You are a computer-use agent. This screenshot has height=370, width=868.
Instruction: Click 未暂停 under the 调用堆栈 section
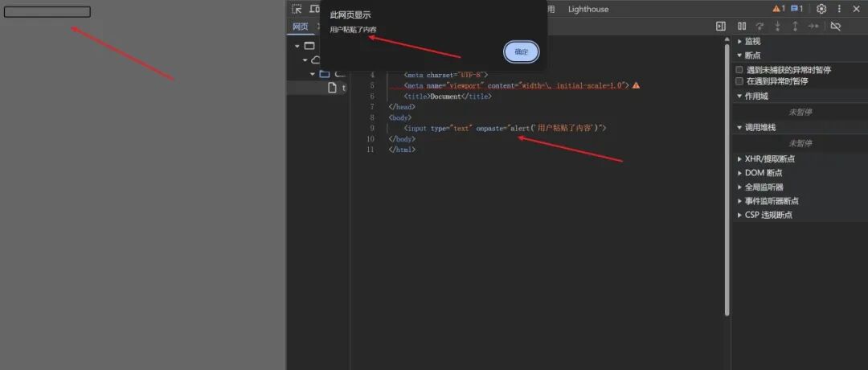coord(800,143)
